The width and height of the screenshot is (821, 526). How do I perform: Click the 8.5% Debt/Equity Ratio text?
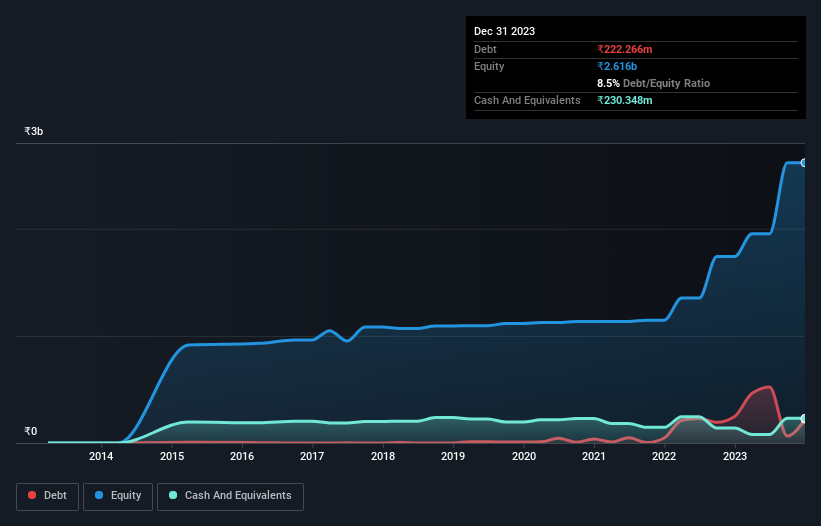coord(653,83)
